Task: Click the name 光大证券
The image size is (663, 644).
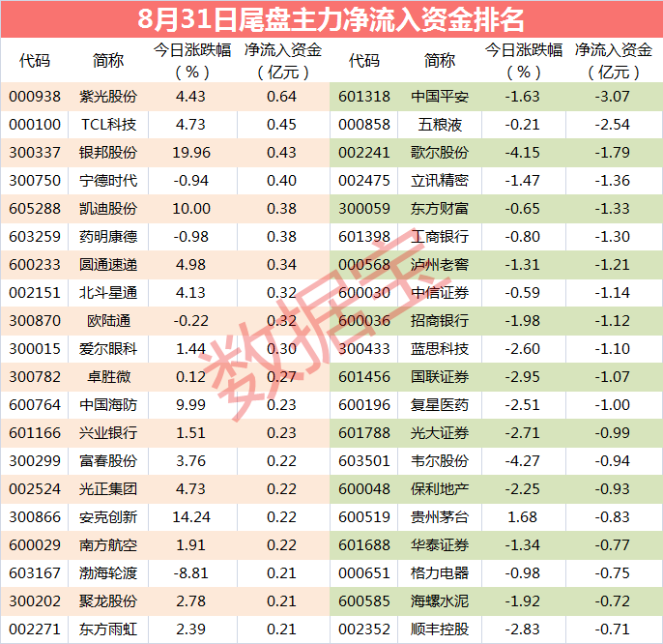Action: [440, 433]
